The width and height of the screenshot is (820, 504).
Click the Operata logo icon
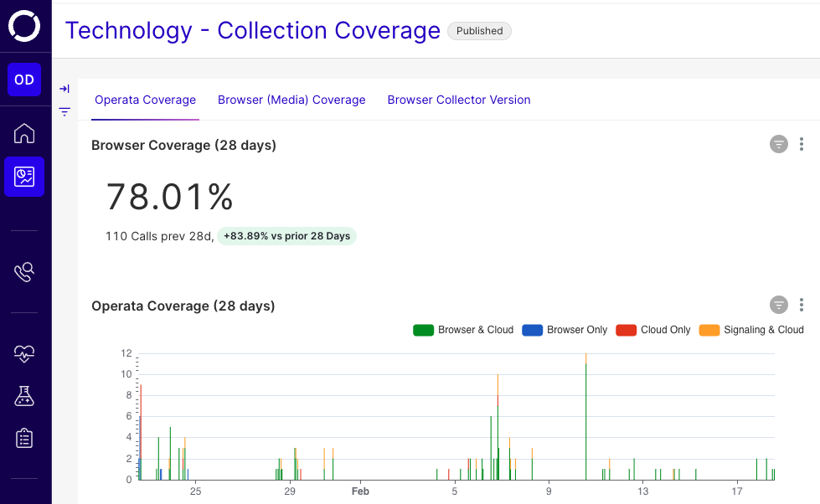click(x=24, y=26)
